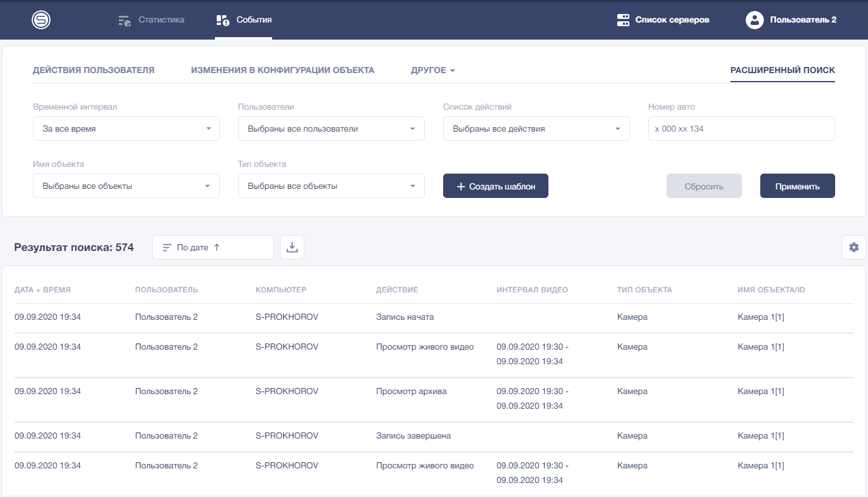Expand the Тип объекта dropdown

[331, 186]
